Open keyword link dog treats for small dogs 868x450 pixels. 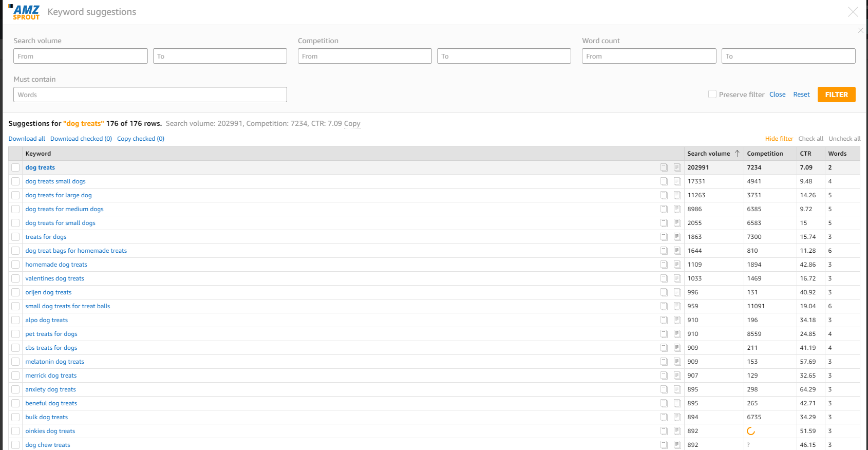click(x=60, y=223)
